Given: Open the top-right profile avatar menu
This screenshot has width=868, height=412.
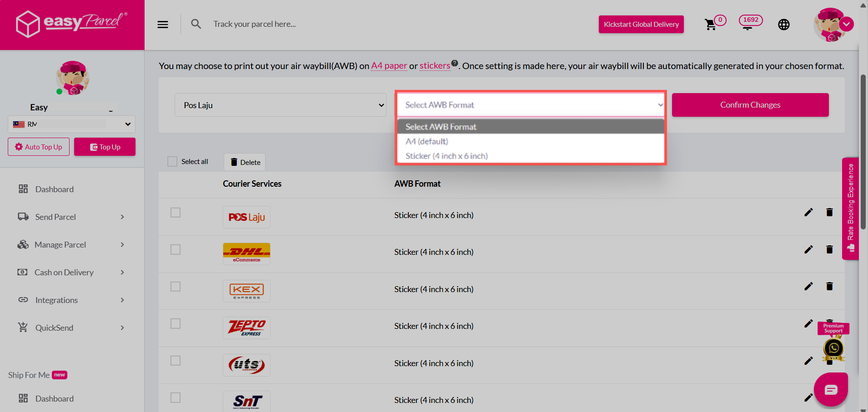Looking at the screenshot, I should coord(833,25).
